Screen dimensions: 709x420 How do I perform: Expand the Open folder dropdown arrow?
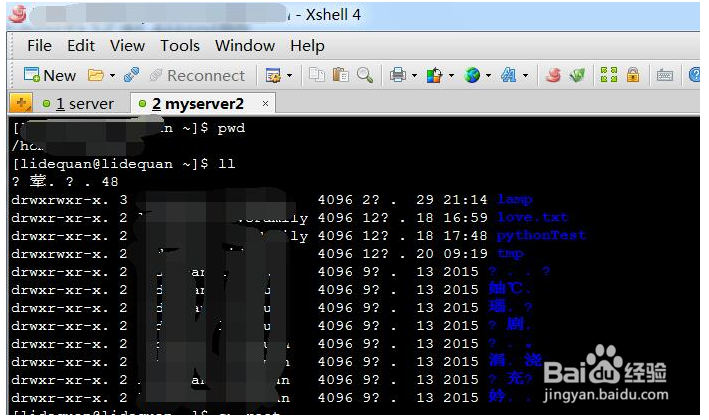coord(112,76)
